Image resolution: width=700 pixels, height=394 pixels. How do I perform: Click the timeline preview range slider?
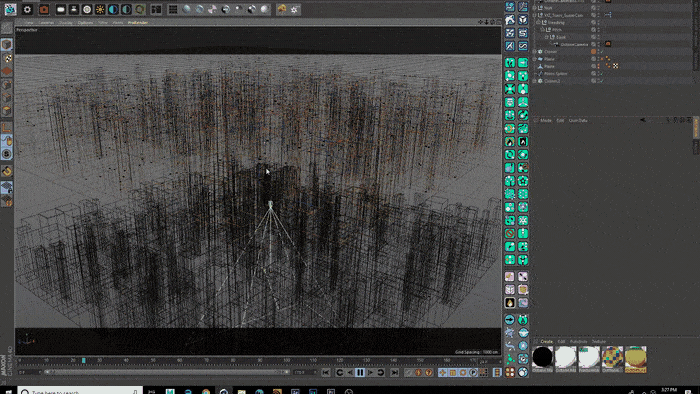coord(166,372)
